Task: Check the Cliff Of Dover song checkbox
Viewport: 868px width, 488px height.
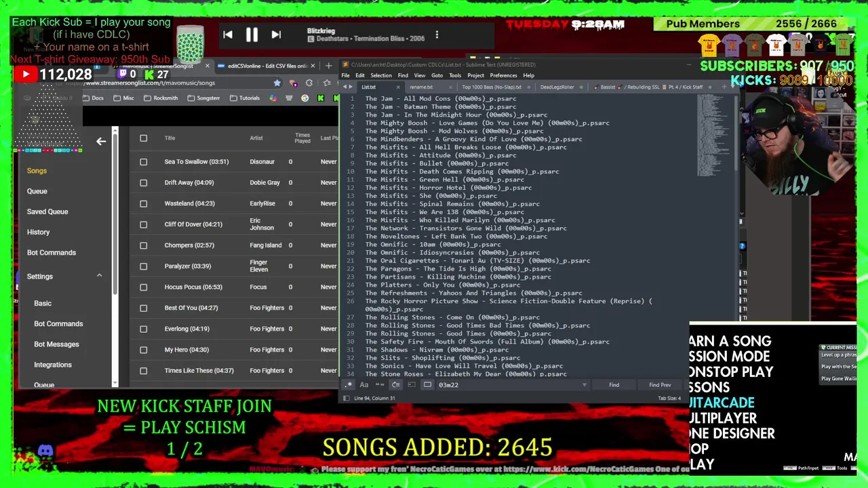Action: [x=143, y=224]
